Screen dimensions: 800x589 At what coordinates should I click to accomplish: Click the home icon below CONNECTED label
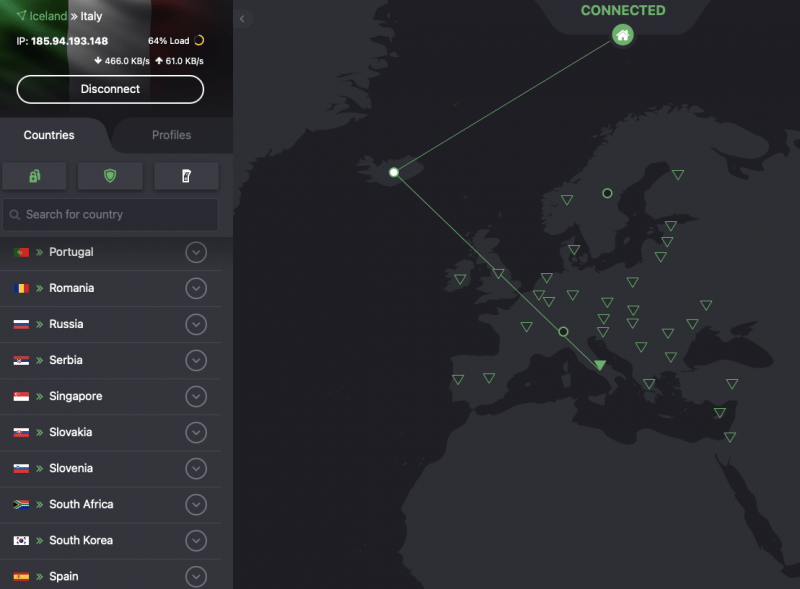point(624,35)
